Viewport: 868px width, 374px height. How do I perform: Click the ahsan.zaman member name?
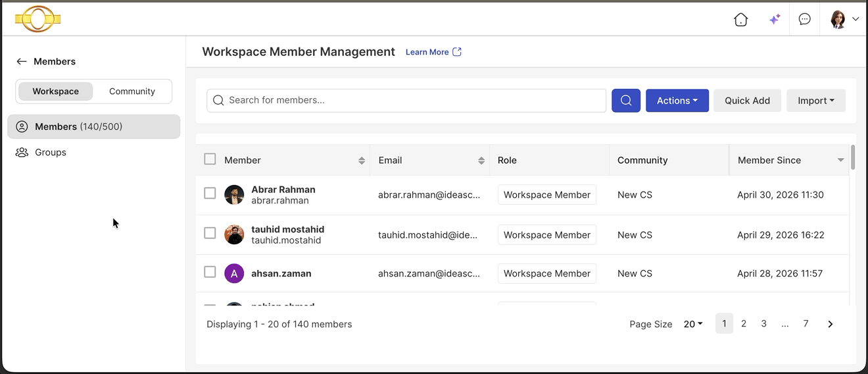click(281, 273)
